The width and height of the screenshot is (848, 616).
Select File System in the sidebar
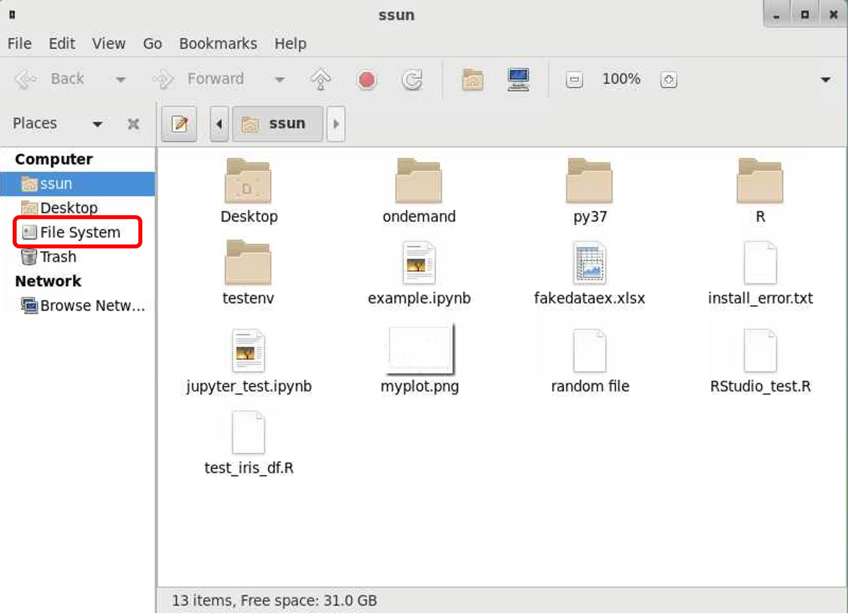tap(79, 232)
